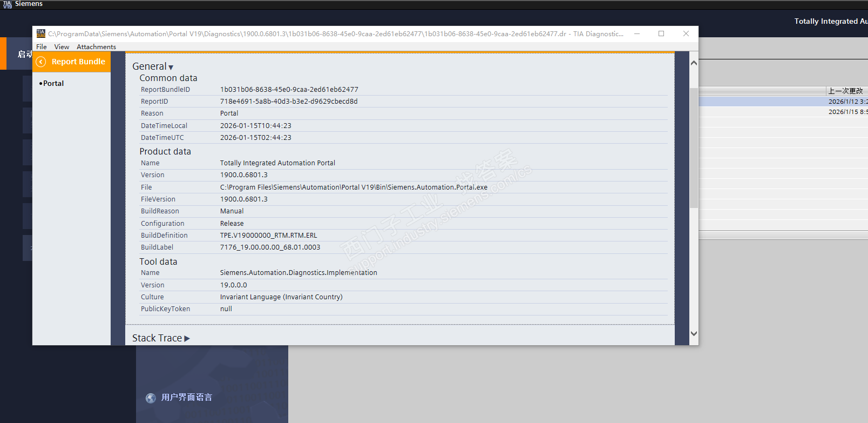Click the PublicKeyToken value null
This screenshot has width=868, height=423.
pos(226,309)
